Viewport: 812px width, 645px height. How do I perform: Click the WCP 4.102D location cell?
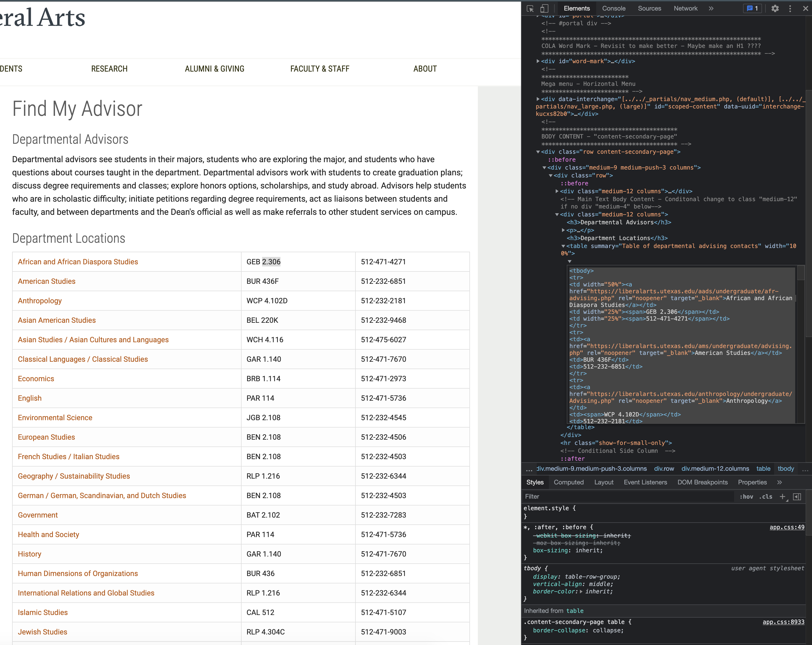298,301
